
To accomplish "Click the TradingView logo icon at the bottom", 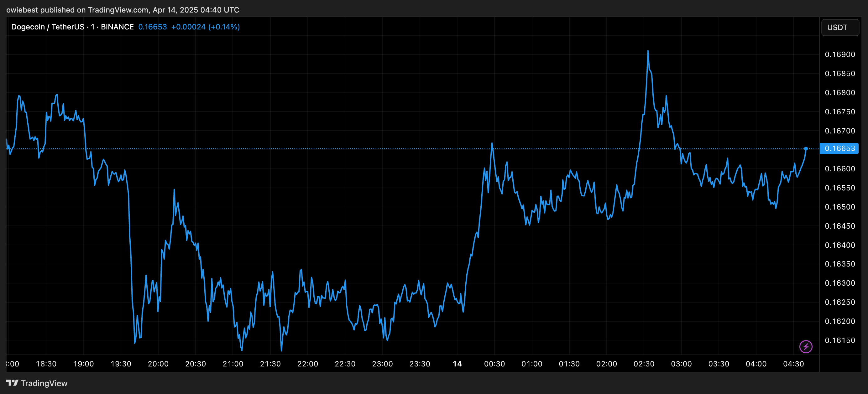I will click(12, 383).
